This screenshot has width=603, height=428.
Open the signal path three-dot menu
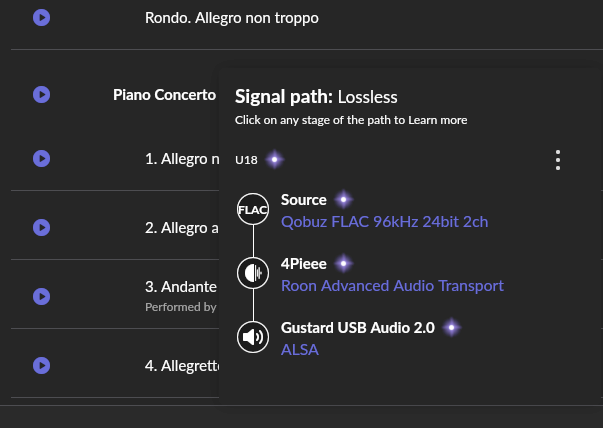pyautogui.click(x=558, y=160)
